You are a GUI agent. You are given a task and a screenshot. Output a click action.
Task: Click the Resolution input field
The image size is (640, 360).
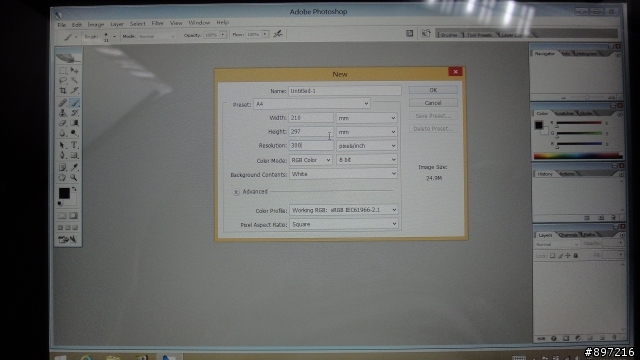(x=311, y=145)
